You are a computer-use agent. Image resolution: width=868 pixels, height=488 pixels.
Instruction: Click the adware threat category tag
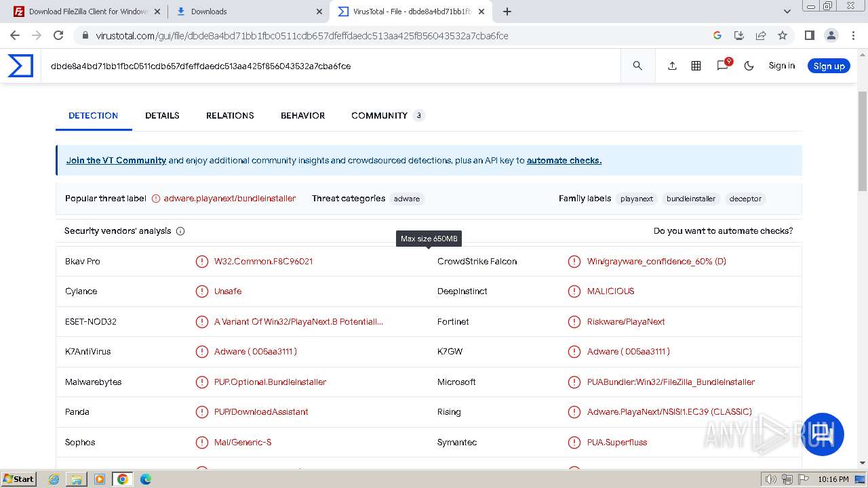tap(407, 199)
